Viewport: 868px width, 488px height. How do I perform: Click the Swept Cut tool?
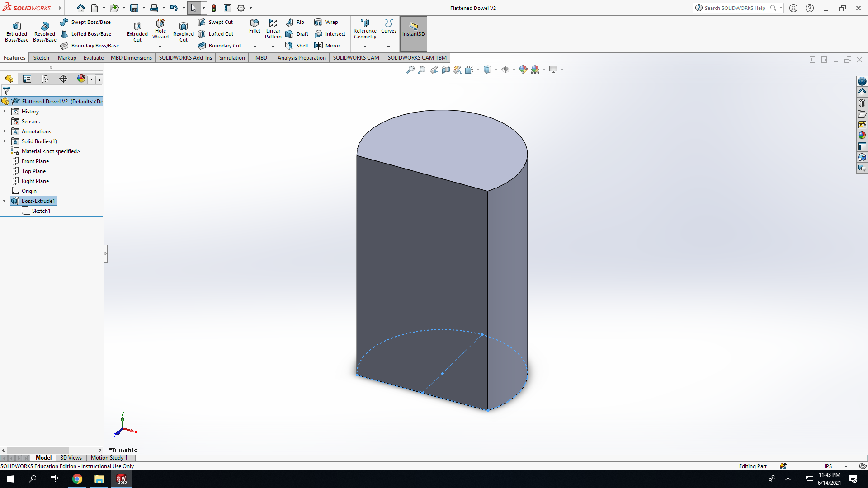coord(216,22)
